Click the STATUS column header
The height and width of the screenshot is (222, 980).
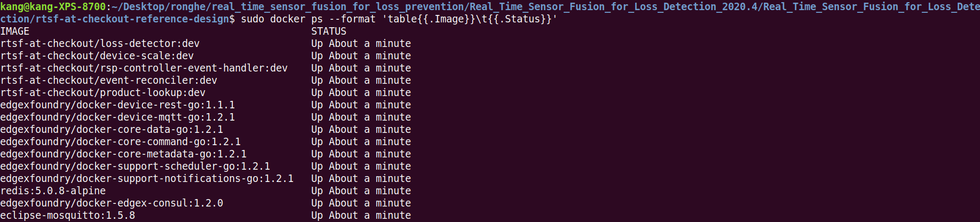pyautogui.click(x=329, y=31)
